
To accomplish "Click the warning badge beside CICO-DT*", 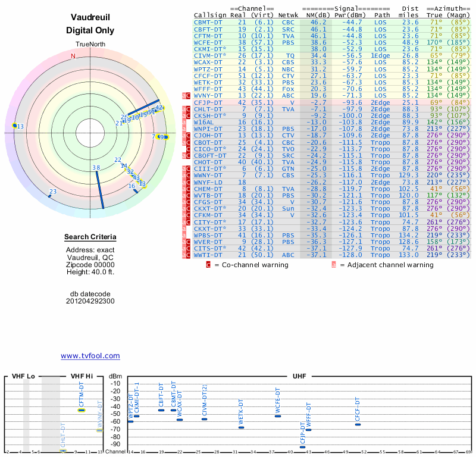I will (188, 149).
